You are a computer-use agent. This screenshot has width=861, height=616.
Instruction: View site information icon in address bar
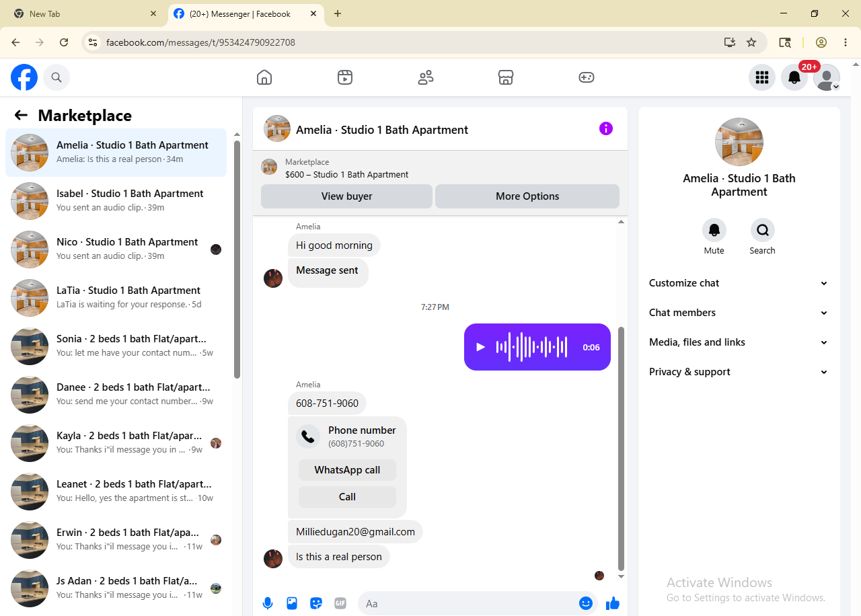[x=93, y=42]
